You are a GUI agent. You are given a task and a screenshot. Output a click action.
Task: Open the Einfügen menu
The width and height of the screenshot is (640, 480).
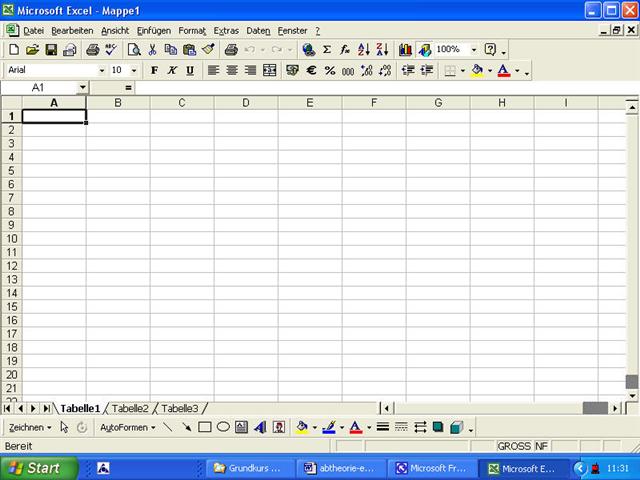[154, 31]
